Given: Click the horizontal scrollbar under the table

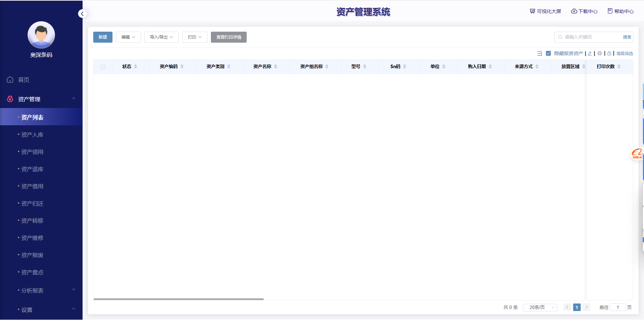Looking at the screenshot, I should [179, 299].
